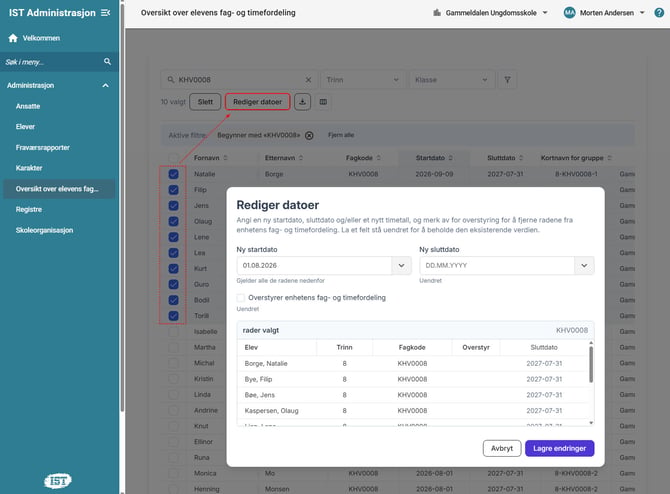This screenshot has height=494, width=670.
Task: Click the IST logo at bottom
Action: click(x=58, y=481)
